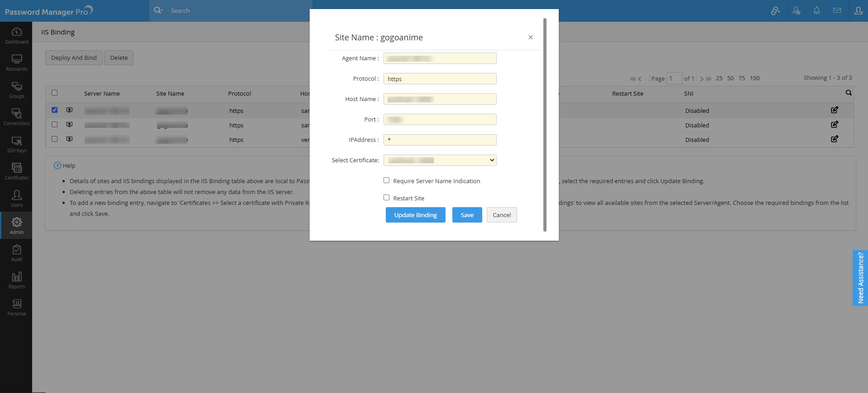Screen dimensions: 868x393
Task: Close the Site Name dialog
Action: (x=530, y=37)
